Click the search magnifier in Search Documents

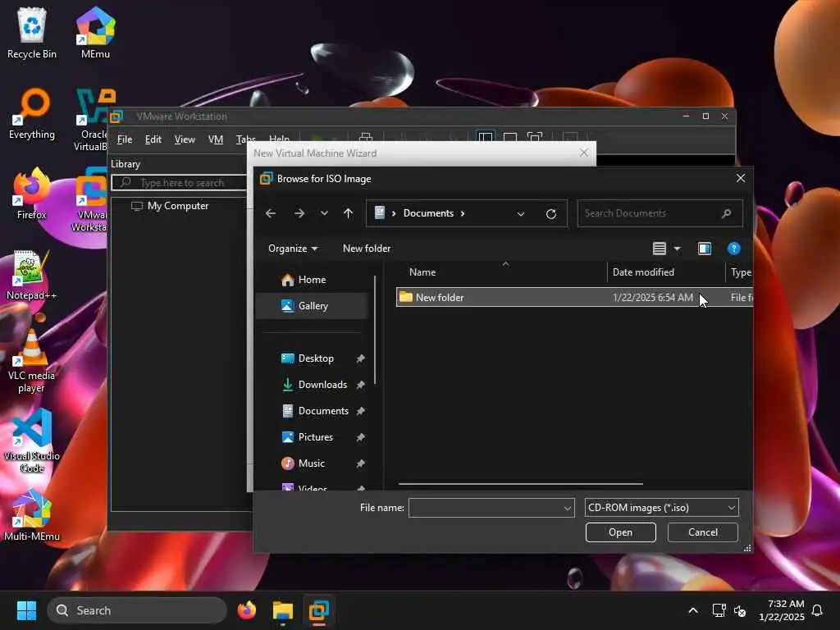pos(727,213)
